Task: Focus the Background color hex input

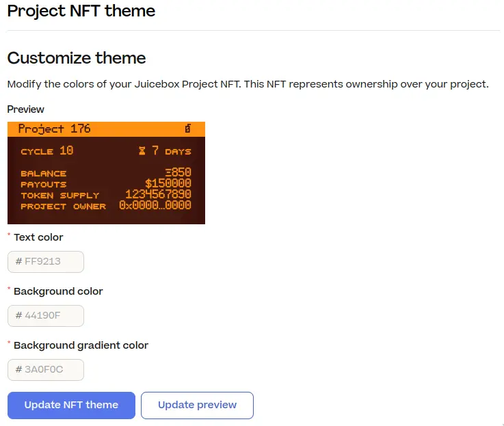Action: click(46, 316)
